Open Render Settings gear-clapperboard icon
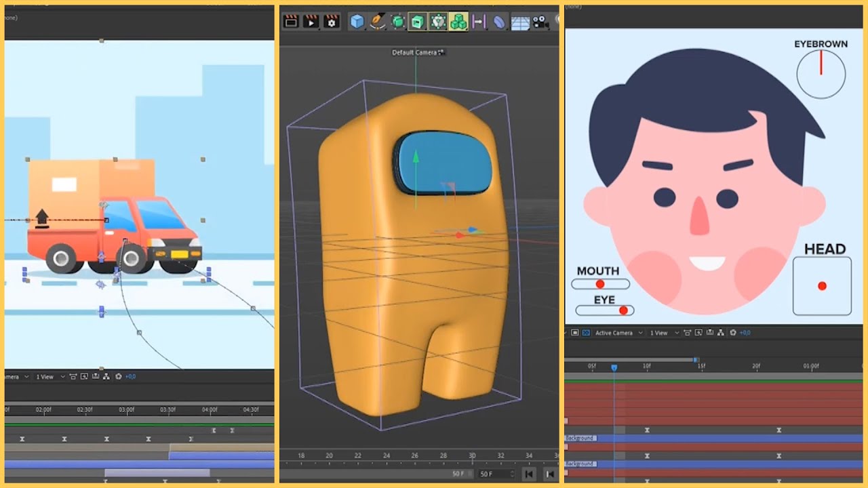 click(x=332, y=22)
